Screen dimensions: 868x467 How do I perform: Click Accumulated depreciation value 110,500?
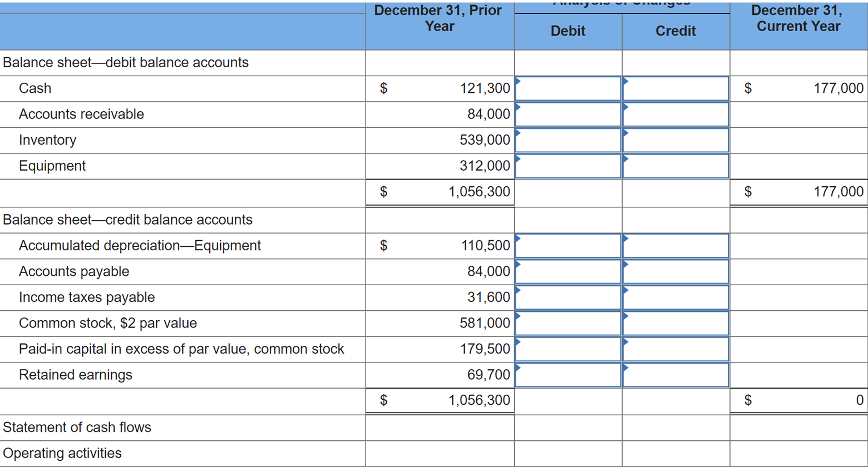point(485,245)
